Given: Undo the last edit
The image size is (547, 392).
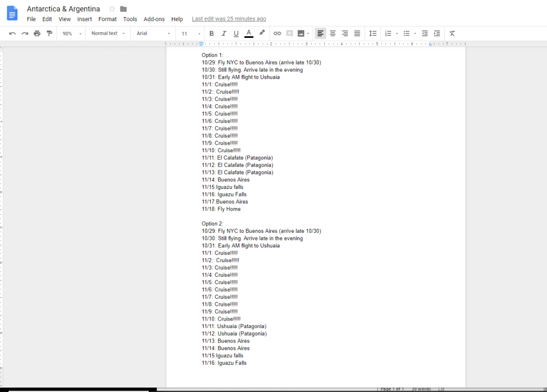Looking at the screenshot, I should tap(12, 33).
